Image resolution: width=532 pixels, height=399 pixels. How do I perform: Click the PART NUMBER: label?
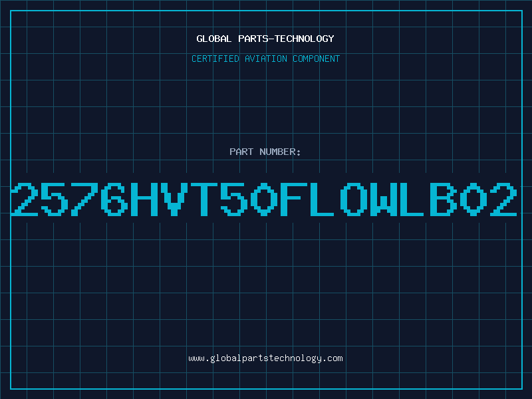tap(265, 152)
